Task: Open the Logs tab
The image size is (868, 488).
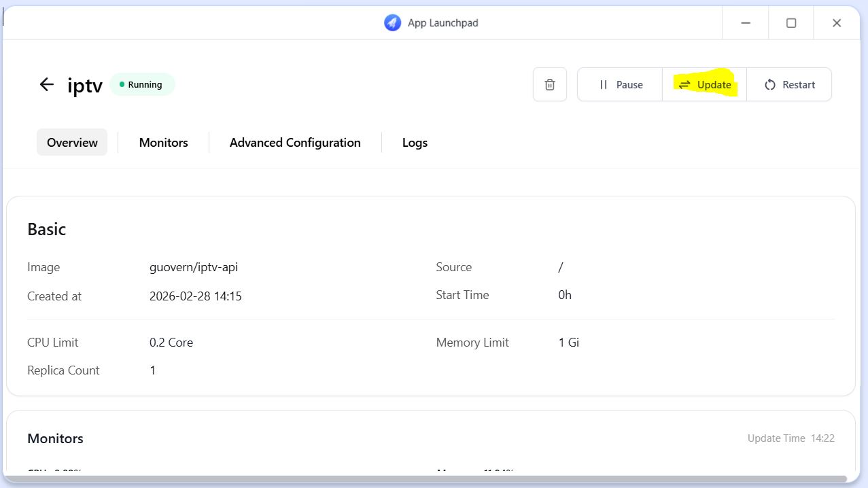Action: pos(415,143)
